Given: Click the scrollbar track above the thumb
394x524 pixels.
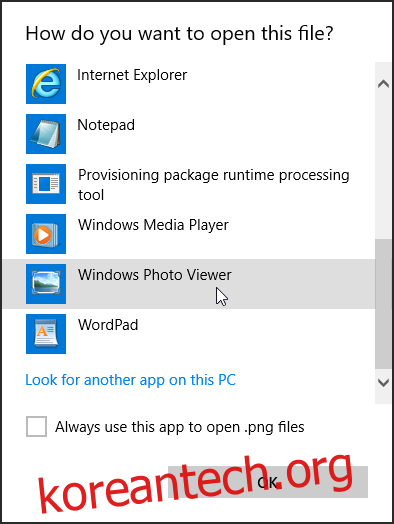Looking at the screenshot, I should tap(383, 165).
